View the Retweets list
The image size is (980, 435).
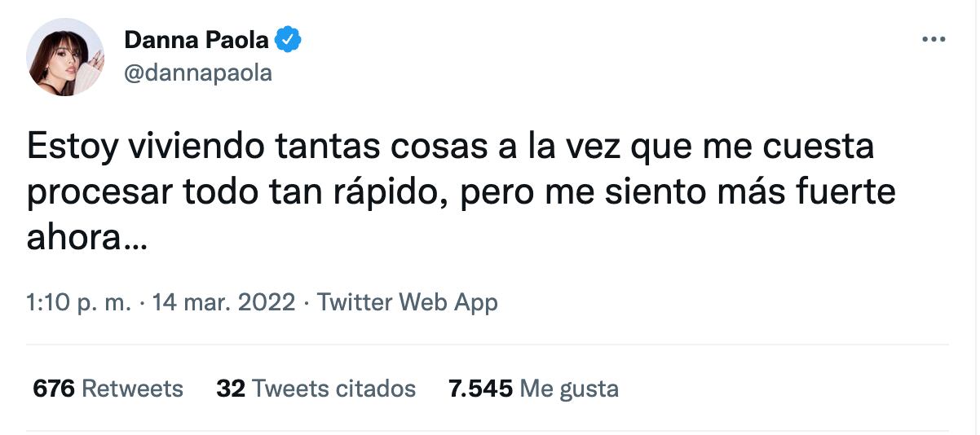tap(133, 389)
